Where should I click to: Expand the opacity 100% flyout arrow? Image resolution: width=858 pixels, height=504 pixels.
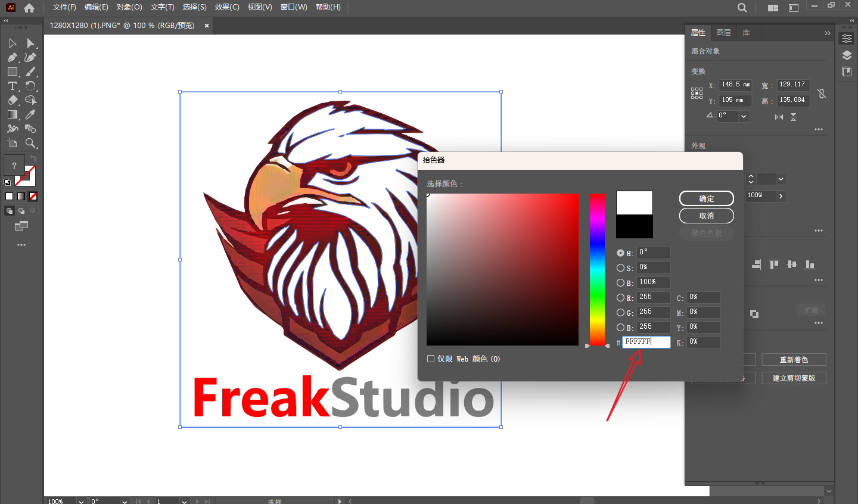point(781,195)
